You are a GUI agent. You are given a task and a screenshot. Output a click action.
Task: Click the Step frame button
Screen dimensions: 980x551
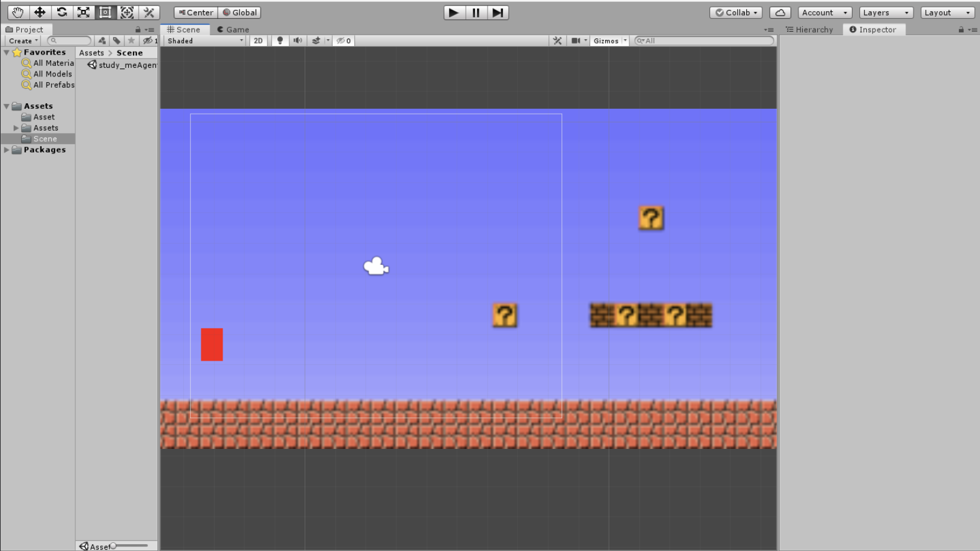coord(497,12)
